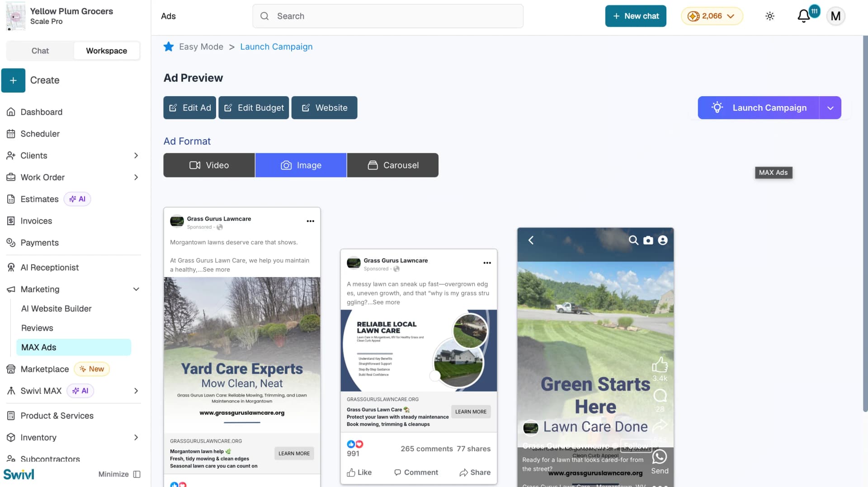This screenshot has height=487, width=868.
Task: Start a New chat
Action: pos(636,16)
